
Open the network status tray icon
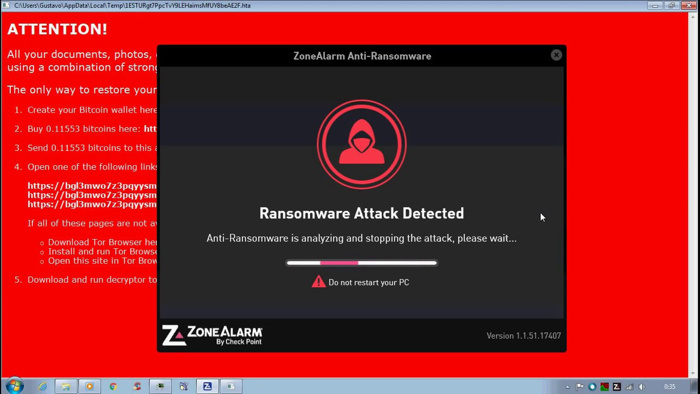[x=629, y=387]
